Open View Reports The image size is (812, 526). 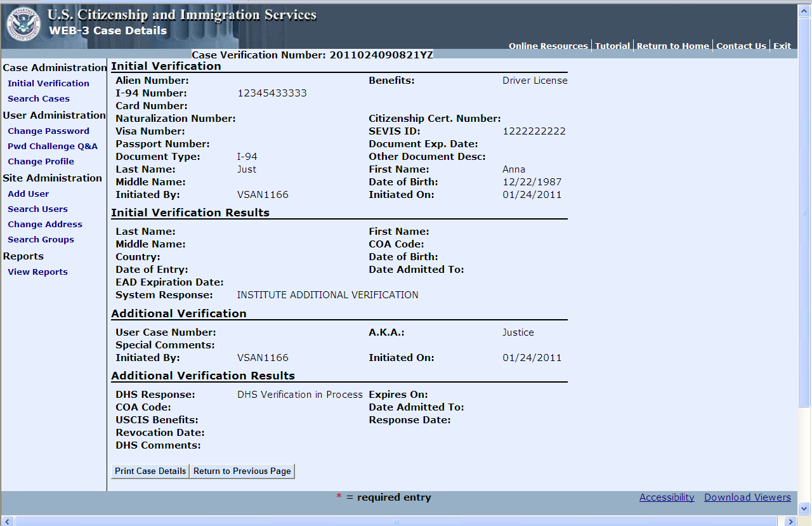[x=37, y=272]
